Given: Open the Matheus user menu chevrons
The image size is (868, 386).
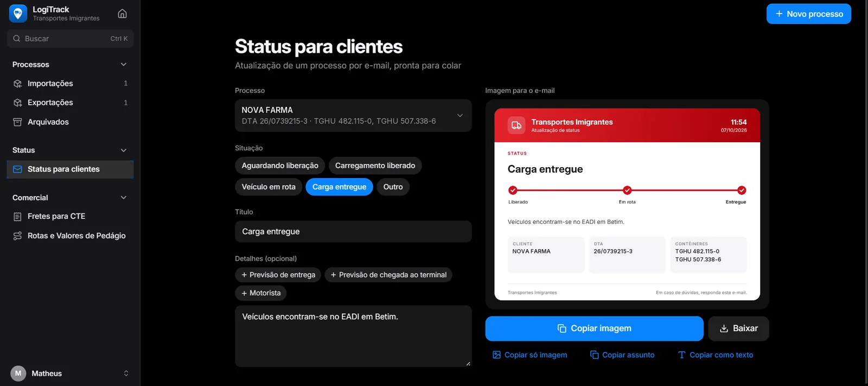Looking at the screenshot, I should (x=126, y=374).
